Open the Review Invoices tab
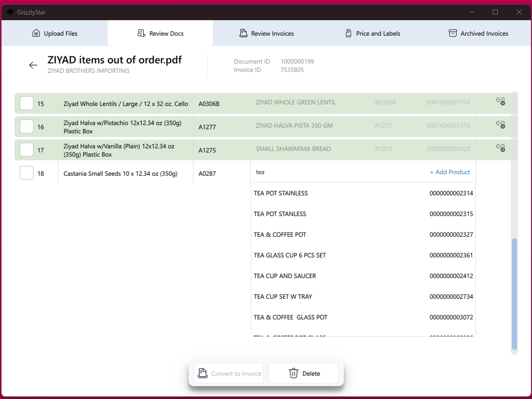The width and height of the screenshot is (532, 399). tap(267, 33)
